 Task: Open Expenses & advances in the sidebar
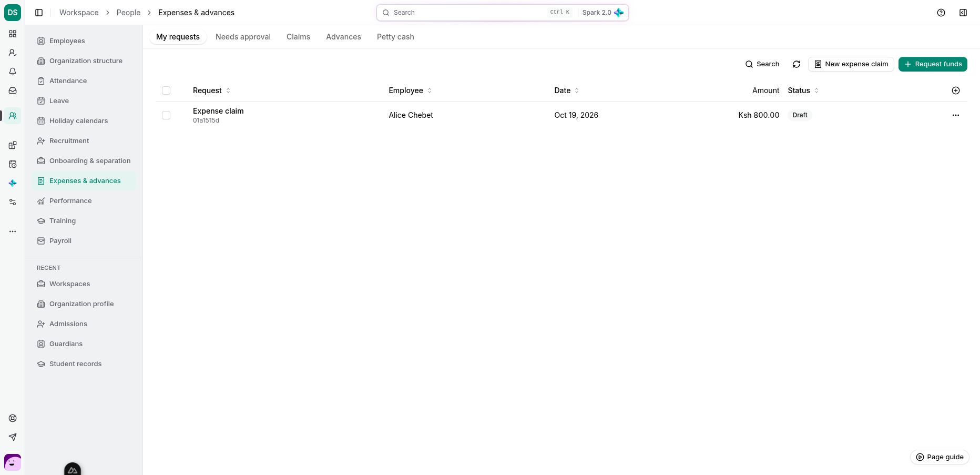84,181
